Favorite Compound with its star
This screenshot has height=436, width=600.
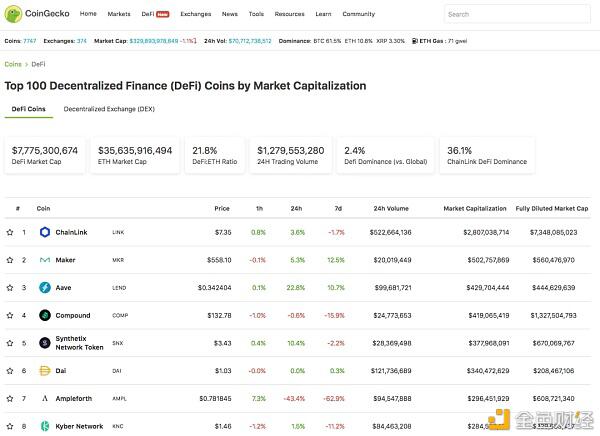coord(10,315)
